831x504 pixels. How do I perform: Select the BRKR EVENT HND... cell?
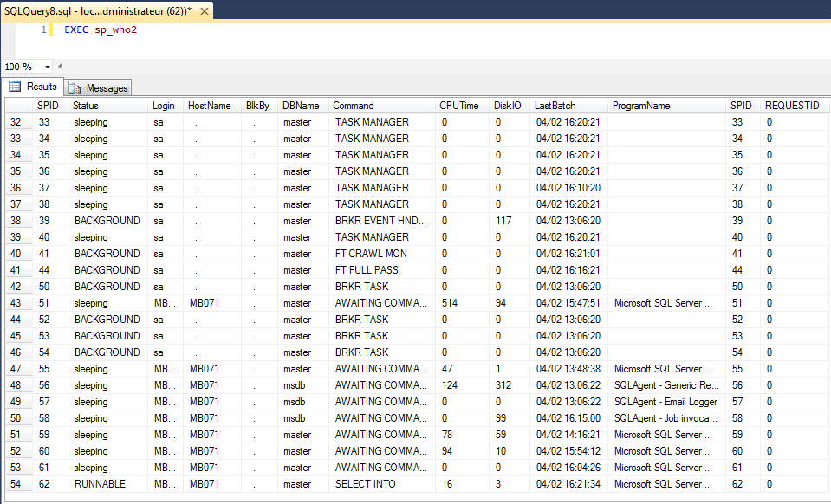[x=382, y=221]
